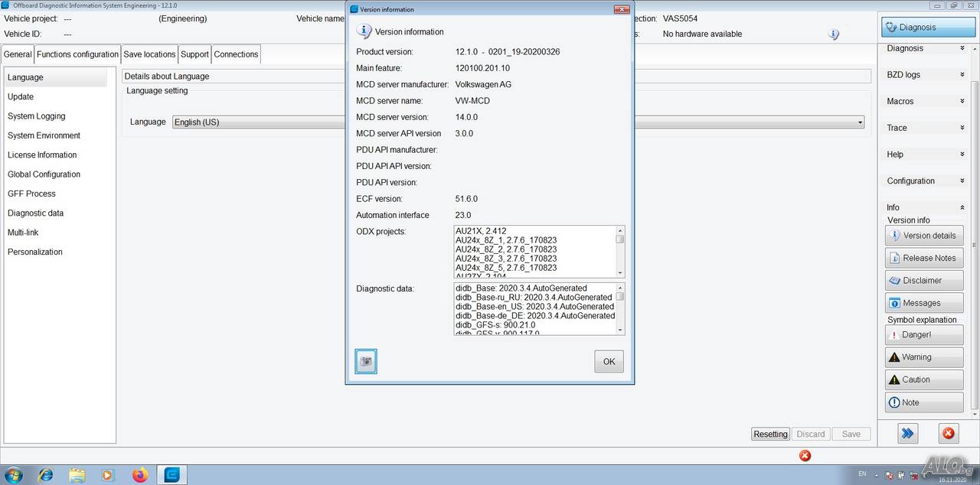Click the Discard button
The height and width of the screenshot is (485, 980).
pos(811,434)
